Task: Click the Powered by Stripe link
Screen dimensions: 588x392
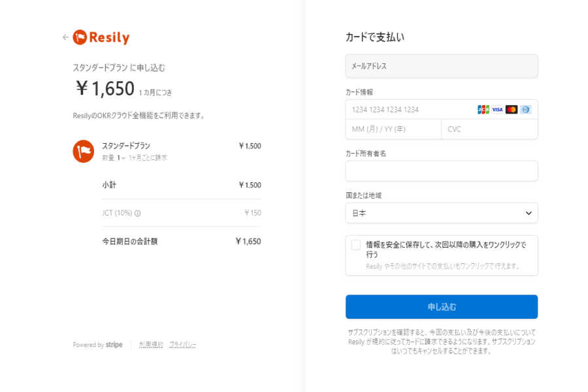Action: click(98, 344)
